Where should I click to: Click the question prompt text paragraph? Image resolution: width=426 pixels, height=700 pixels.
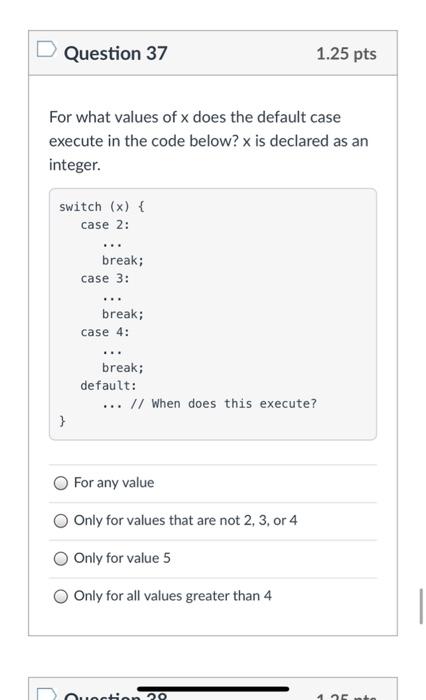coord(209,141)
